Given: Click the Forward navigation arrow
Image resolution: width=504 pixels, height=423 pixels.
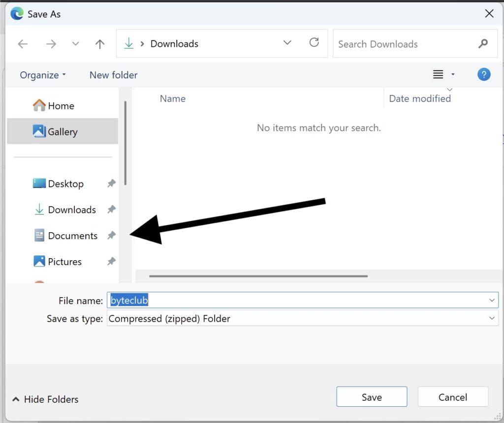Looking at the screenshot, I should (51, 44).
